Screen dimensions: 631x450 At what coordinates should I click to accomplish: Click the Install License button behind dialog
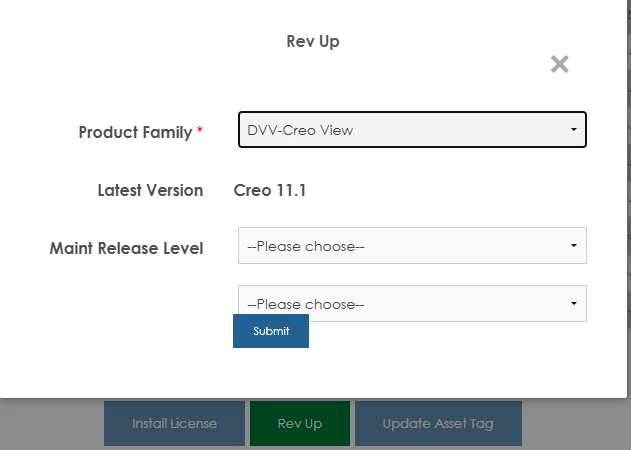[174, 423]
